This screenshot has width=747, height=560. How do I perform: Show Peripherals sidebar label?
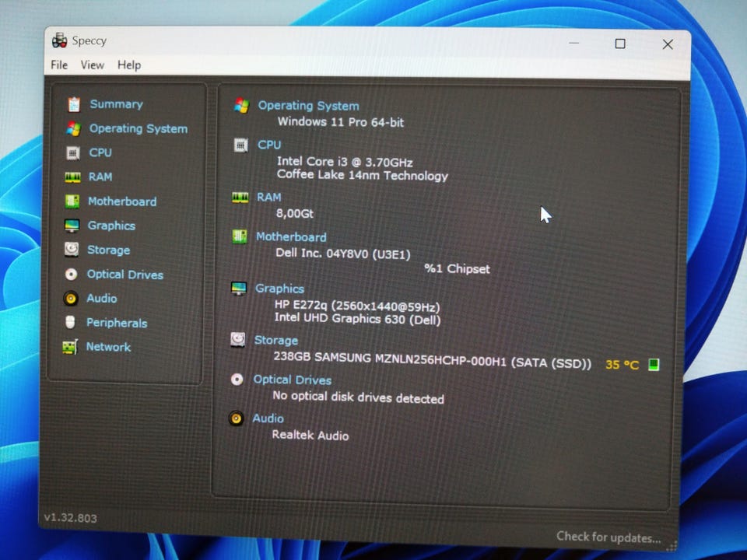[117, 323]
